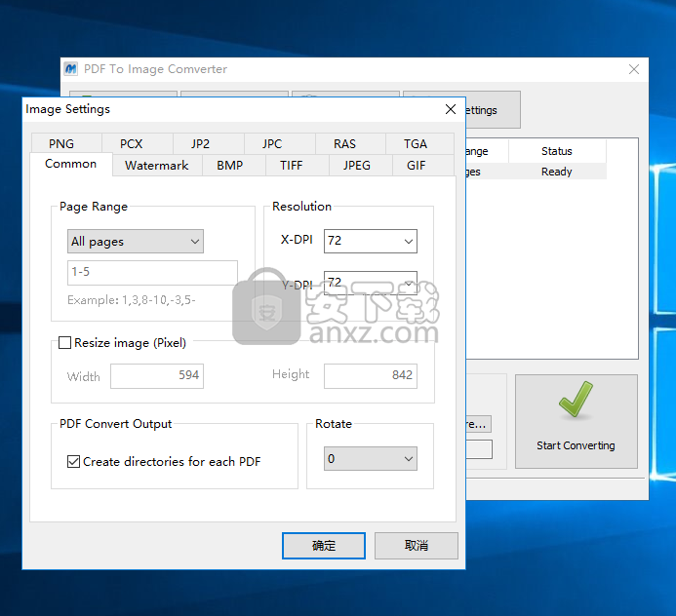Close the PDF To Image Converter window

tap(634, 69)
